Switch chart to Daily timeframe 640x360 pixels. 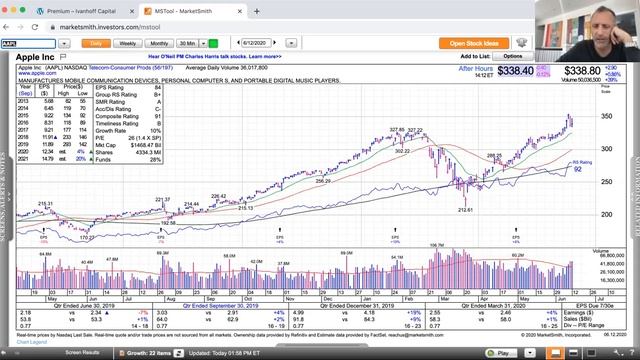point(96,43)
